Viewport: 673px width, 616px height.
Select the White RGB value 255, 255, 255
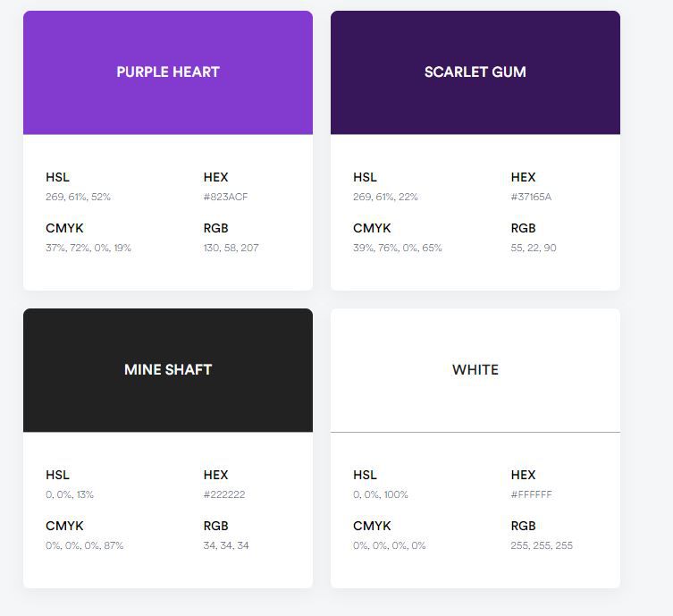(542, 545)
